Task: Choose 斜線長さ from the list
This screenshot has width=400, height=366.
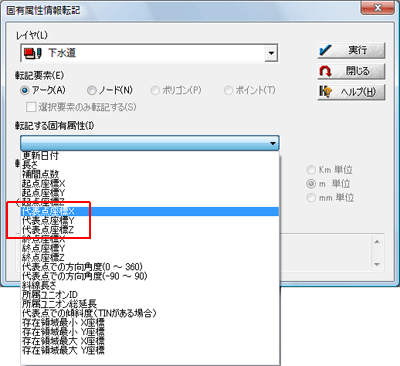Action: (x=150, y=286)
